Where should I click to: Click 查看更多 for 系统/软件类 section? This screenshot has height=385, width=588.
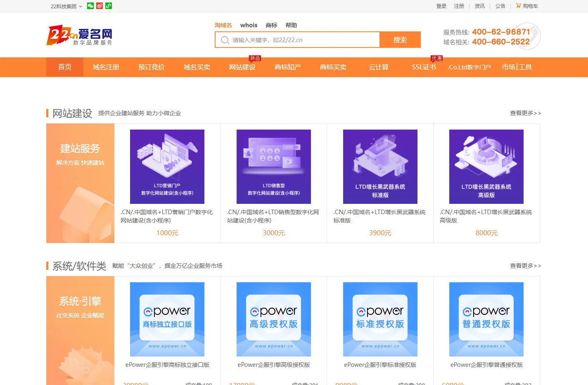point(525,266)
